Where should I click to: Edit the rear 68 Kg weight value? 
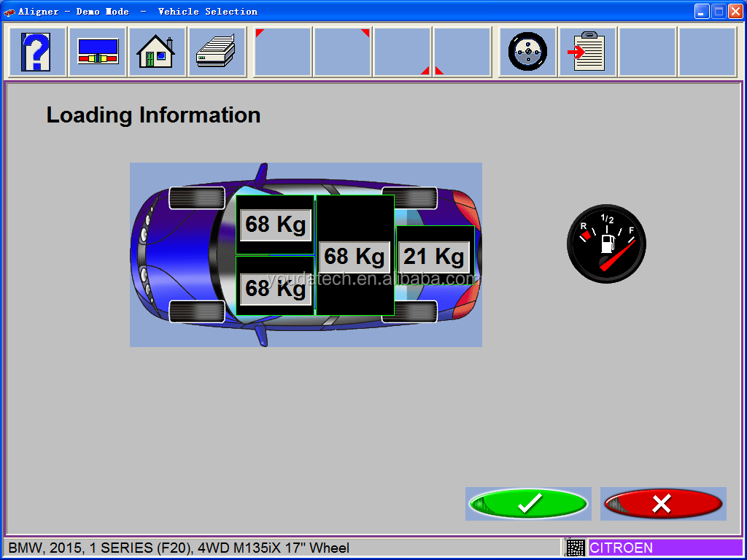(275, 289)
